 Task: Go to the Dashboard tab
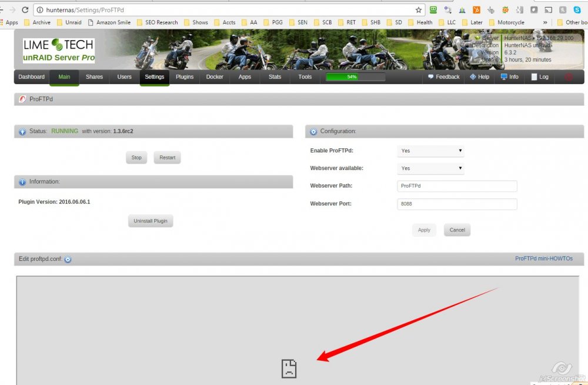pyautogui.click(x=32, y=77)
